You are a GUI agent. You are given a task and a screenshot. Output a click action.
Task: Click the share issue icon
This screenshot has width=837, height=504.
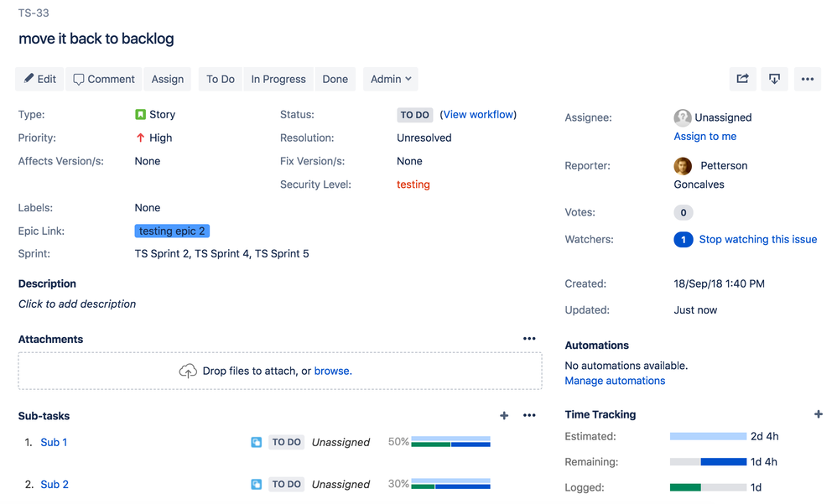[742, 79]
